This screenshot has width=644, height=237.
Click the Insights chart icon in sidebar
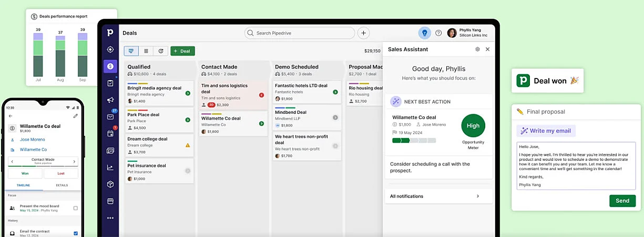[110, 167]
